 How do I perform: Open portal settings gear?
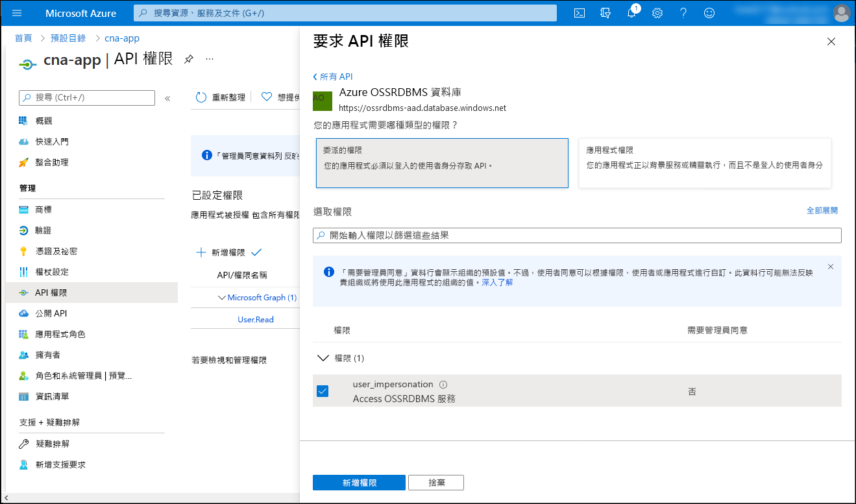pos(657,13)
